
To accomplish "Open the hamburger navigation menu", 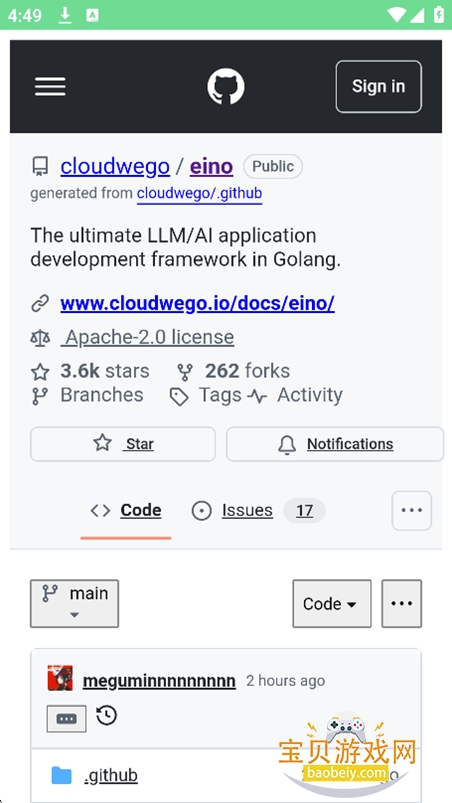I will click(x=50, y=87).
